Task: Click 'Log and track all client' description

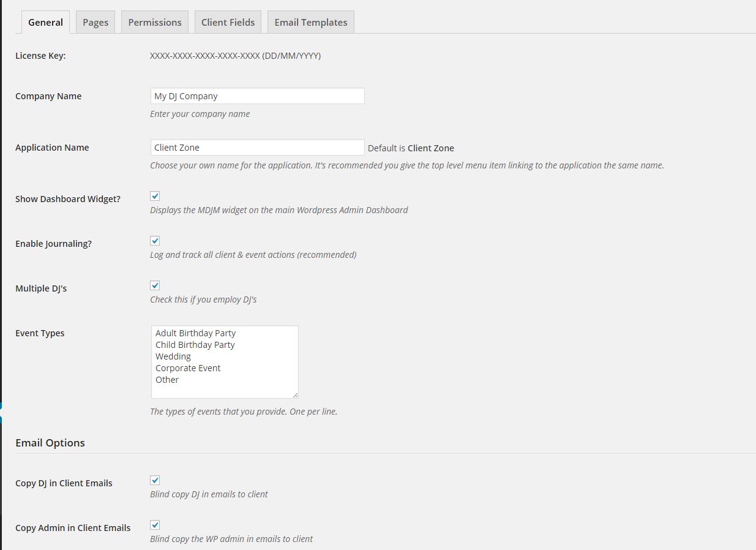Action: 253,255
